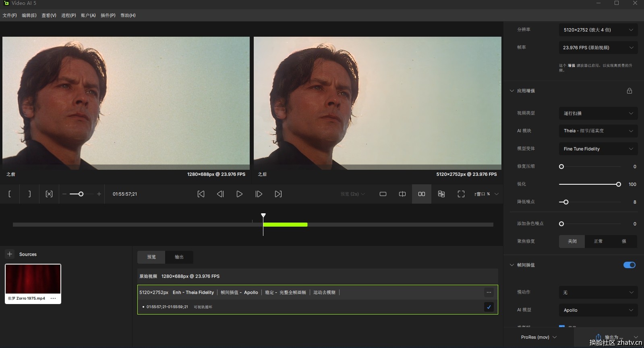Viewport: 644px width, 348px height.
Task: Switch to split view layout
Action: tap(402, 194)
